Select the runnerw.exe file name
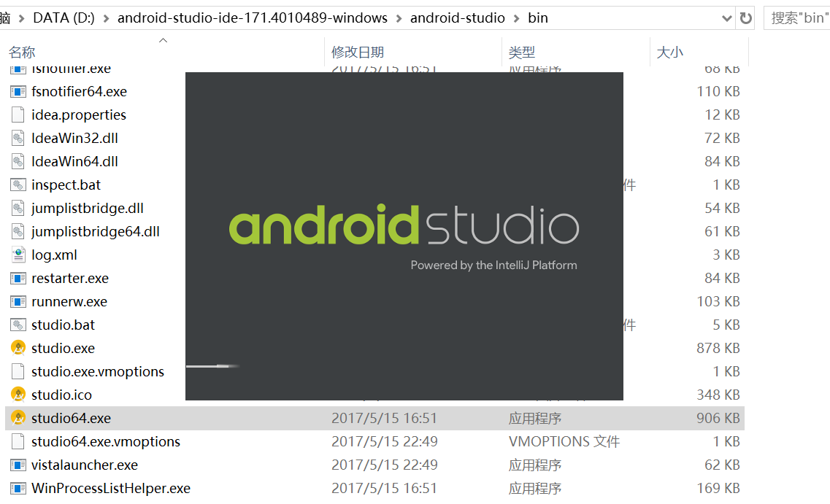The width and height of the screenshot is (830, 504). 69,301
